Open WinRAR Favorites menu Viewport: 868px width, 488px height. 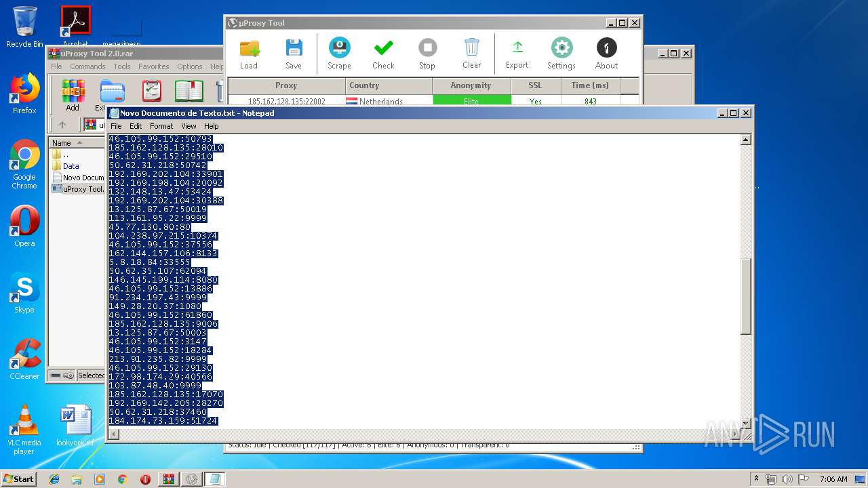pyautogui.click(x=154, y=66)
